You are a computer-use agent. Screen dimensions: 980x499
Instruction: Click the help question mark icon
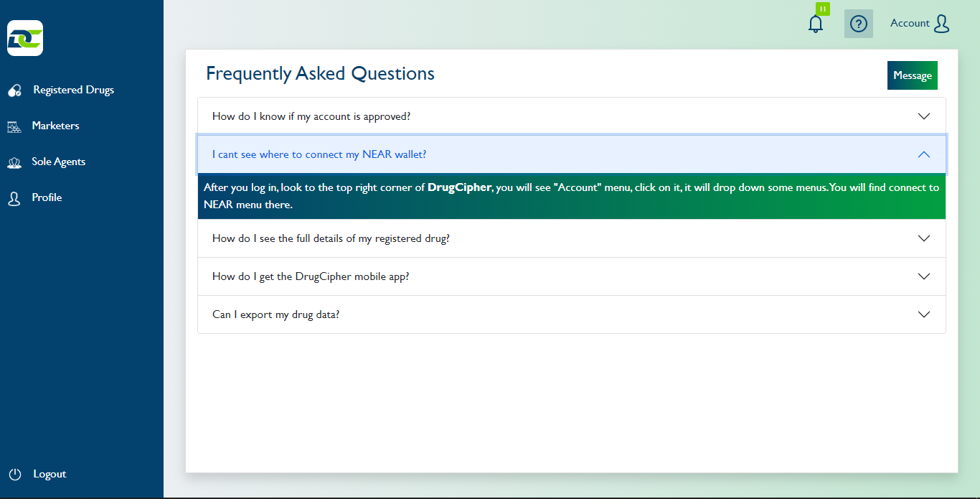[859, 24]
